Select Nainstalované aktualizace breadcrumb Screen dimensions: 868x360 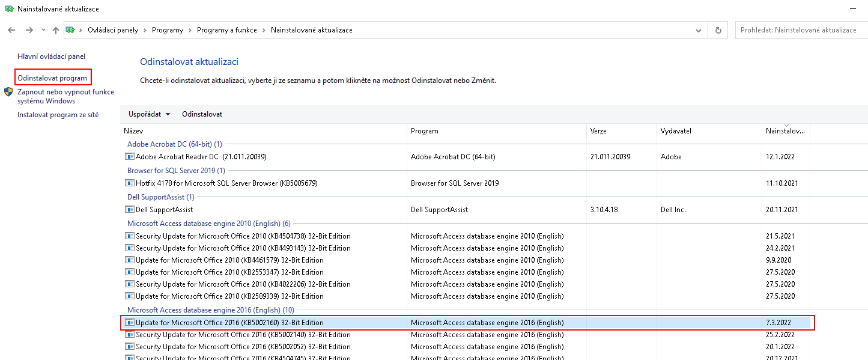point(312,30)
